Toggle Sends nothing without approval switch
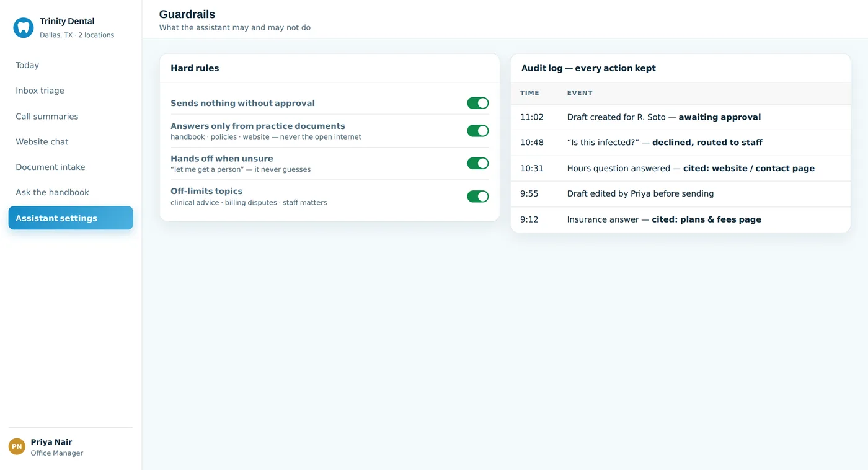This screenshot has height=470, width=868. click(x=478, y=103)
